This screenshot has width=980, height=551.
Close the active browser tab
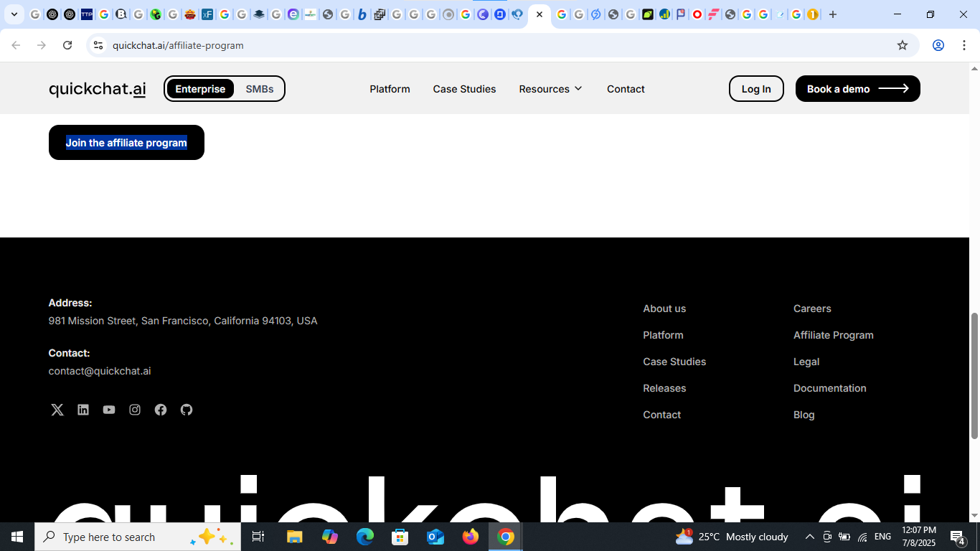tap(540, 14)
